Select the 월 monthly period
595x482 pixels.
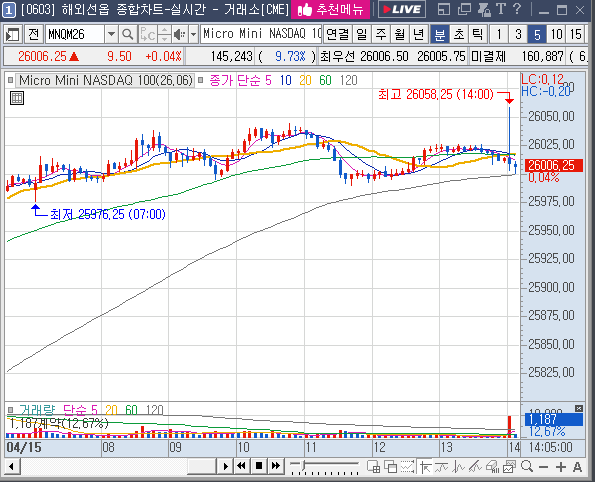(400, 35)
